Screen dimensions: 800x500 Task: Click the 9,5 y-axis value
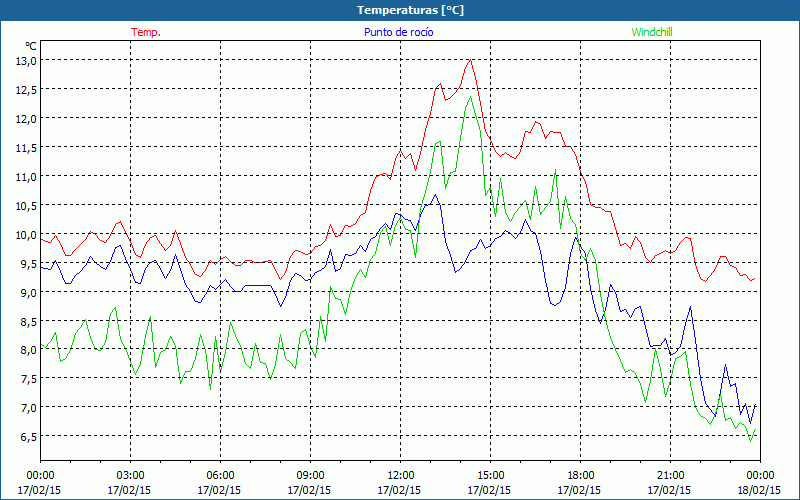click(x=29, y=263)
